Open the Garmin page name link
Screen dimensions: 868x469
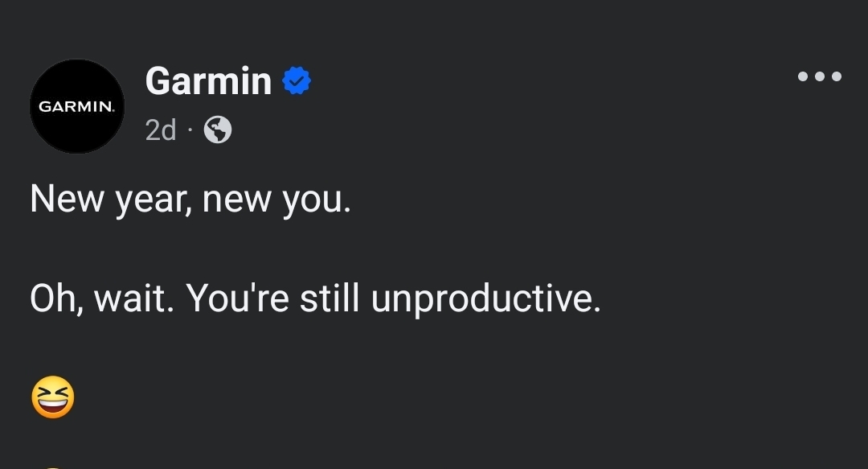(x=208, y=81)
